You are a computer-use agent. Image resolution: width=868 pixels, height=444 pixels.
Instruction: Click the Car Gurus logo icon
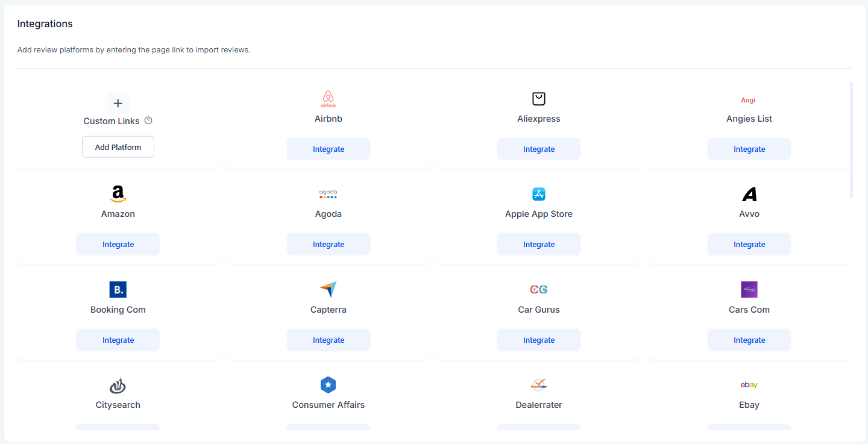tap(539, 290)
